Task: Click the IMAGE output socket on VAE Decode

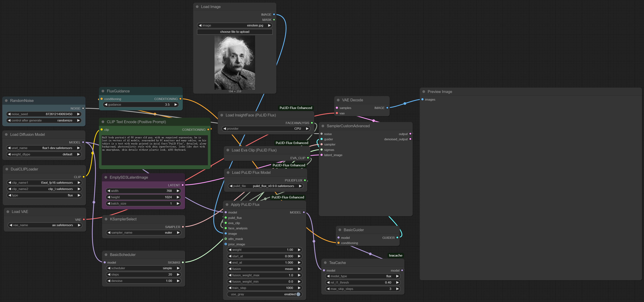Action: coord(387,108)
